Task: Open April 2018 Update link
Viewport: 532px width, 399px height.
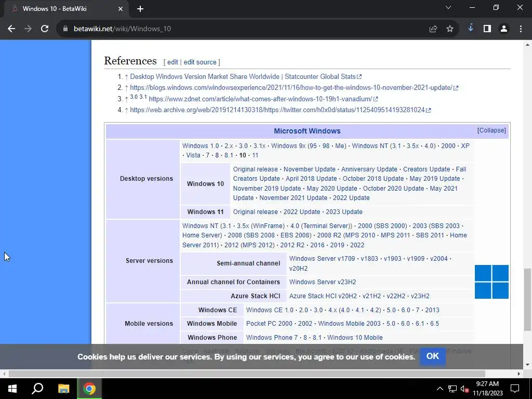Action: coord(311,179)
